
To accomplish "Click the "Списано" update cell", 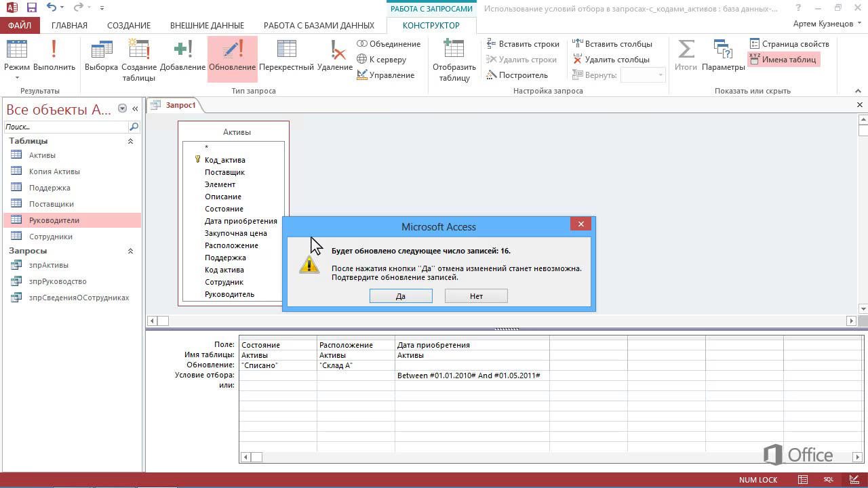I will click(278, 365).
